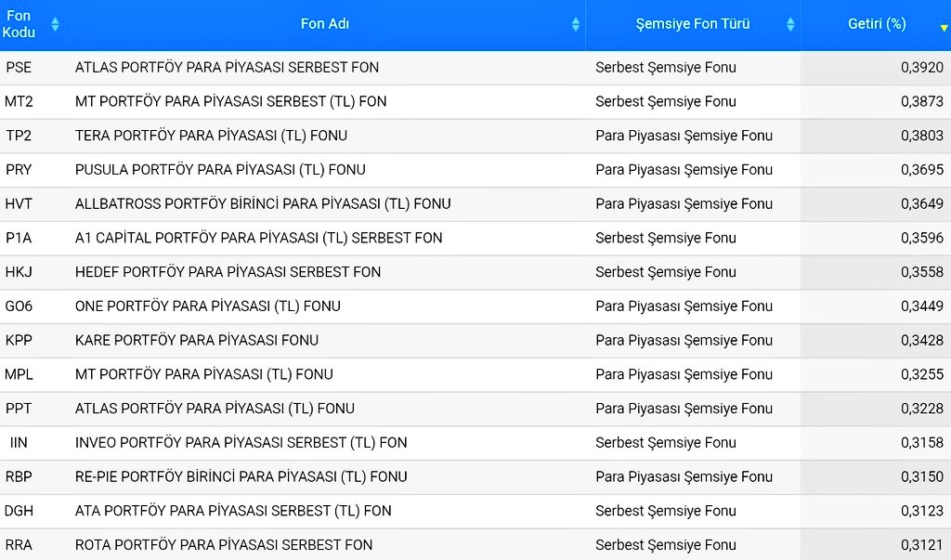
Task: Open MT PORTFÖY PARA PİYASASI (TL) FONU
Action: [x=203, y=374]
